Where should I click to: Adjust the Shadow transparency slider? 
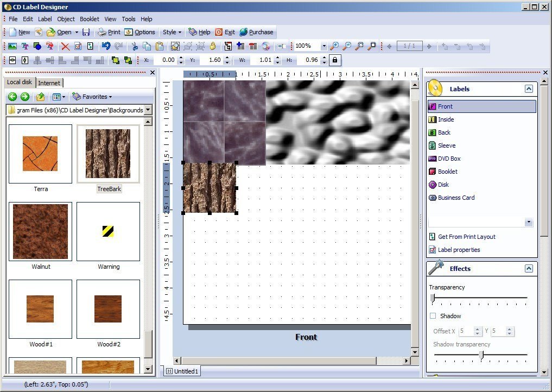point(481,356)
